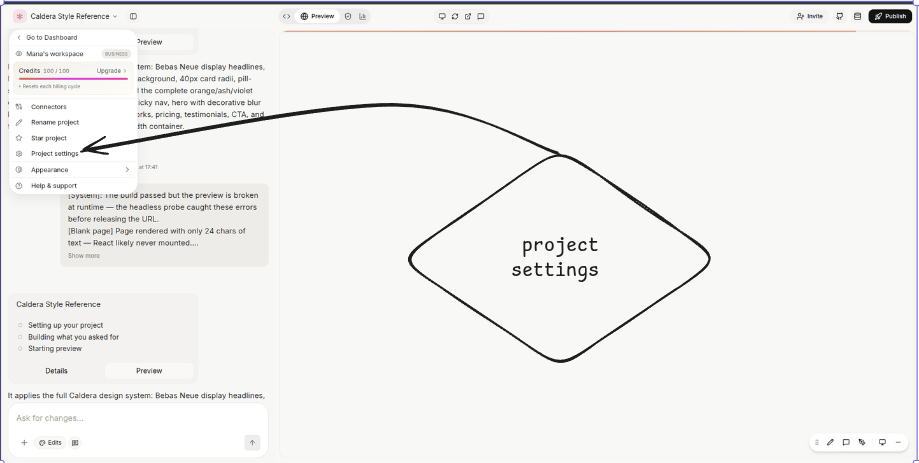Select the Preview tab in top bar
This screenshot has width=919, height=463.
click(317, 16)
